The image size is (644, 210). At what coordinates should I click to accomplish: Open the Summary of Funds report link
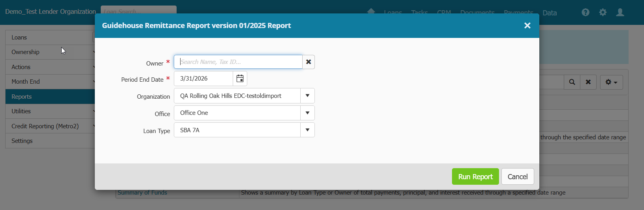tap(142, 193)
